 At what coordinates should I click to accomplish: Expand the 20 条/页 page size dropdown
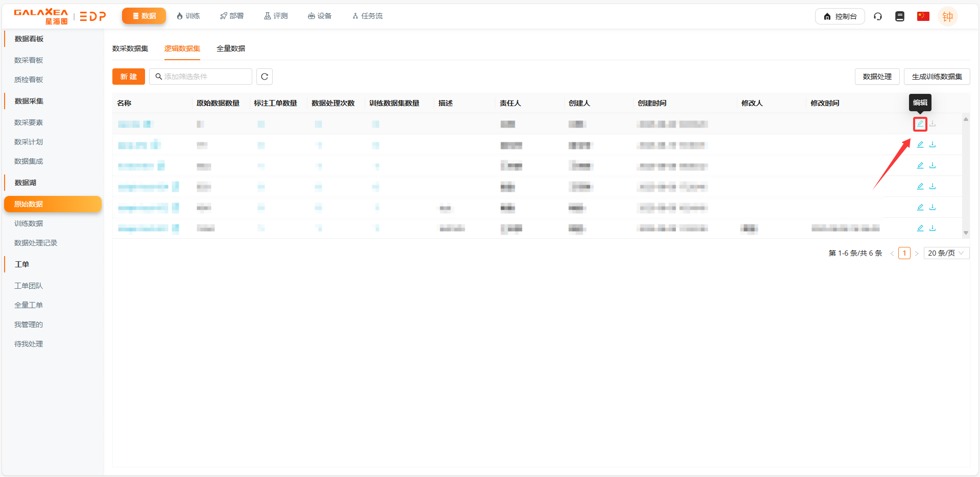(x=946, y=253)
